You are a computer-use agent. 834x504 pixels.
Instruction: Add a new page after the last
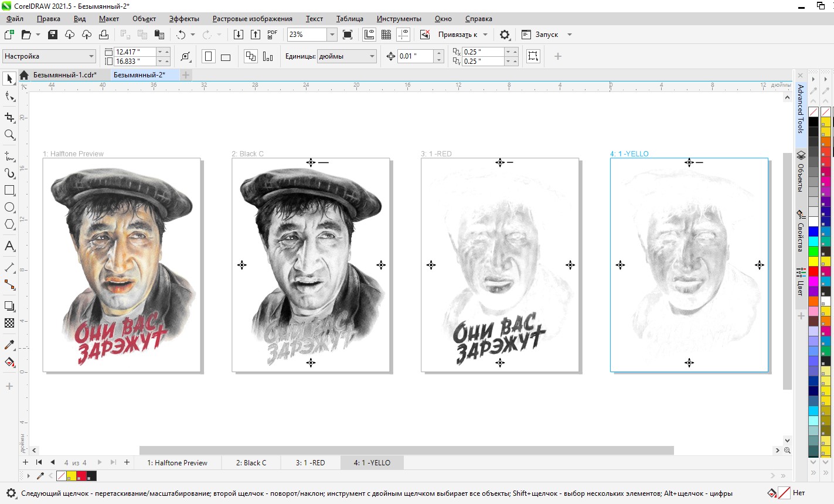(127, 462)
